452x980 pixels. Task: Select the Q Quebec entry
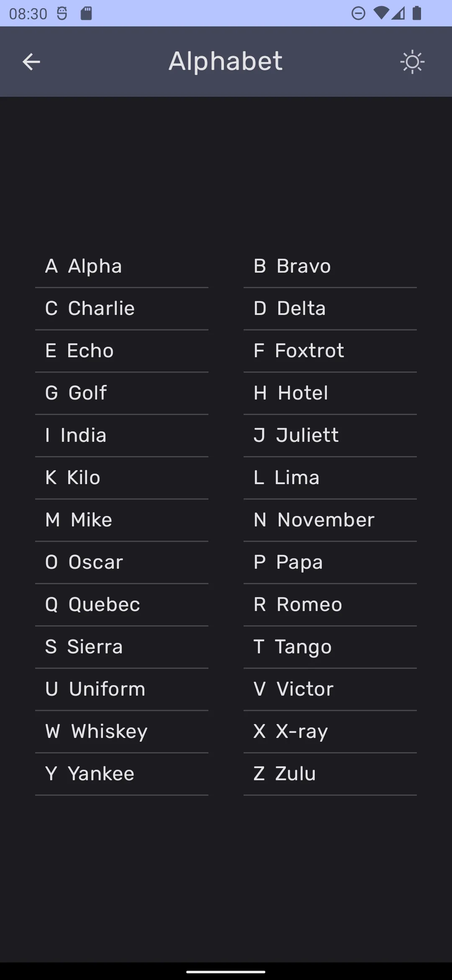pos(122,605)
